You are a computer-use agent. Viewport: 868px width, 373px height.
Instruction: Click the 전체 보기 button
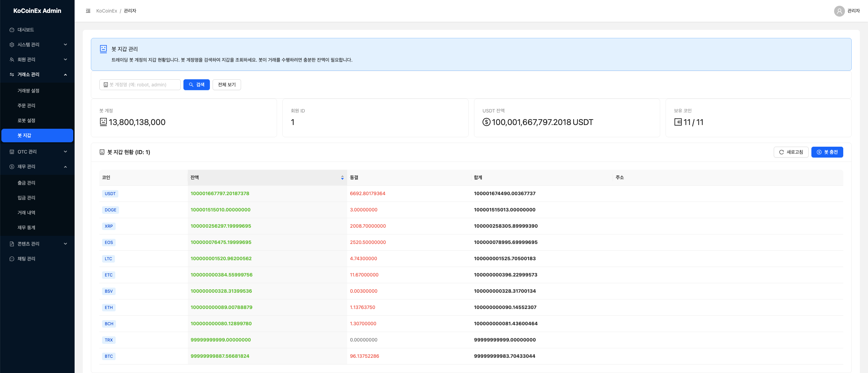point(227,85)
